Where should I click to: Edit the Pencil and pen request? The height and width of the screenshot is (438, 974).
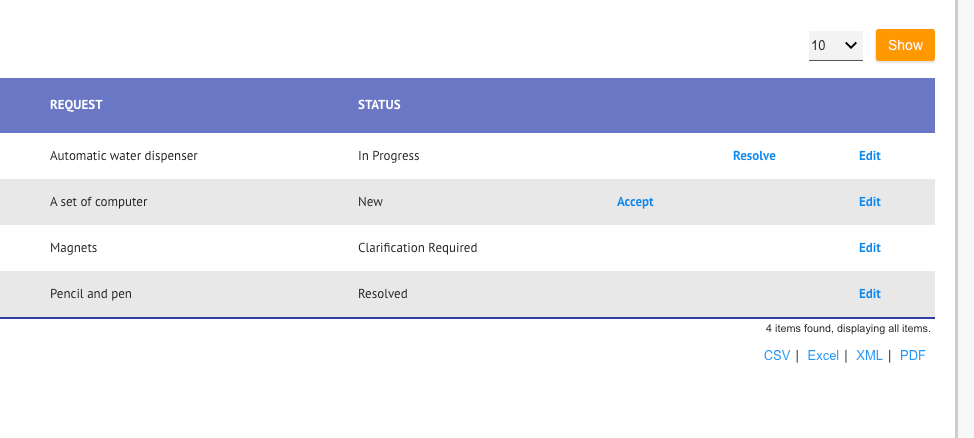tap(869, 294)
